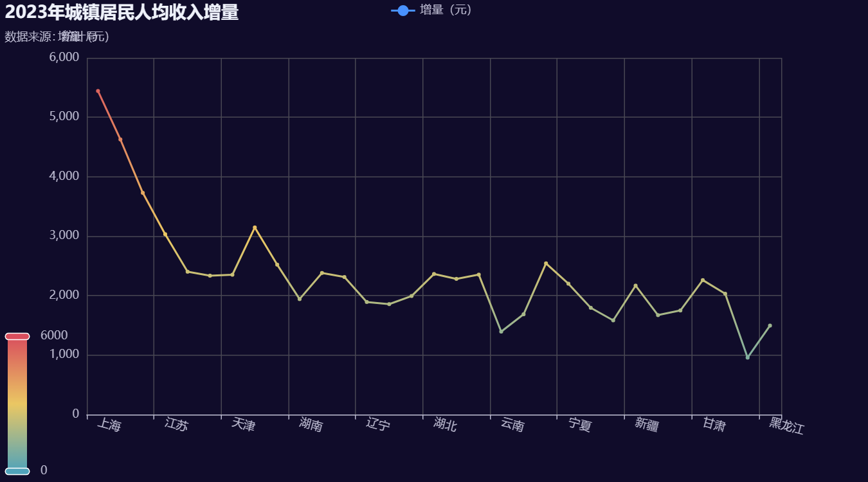Select the 6000 upper handle of color scale

pos(17,336)
